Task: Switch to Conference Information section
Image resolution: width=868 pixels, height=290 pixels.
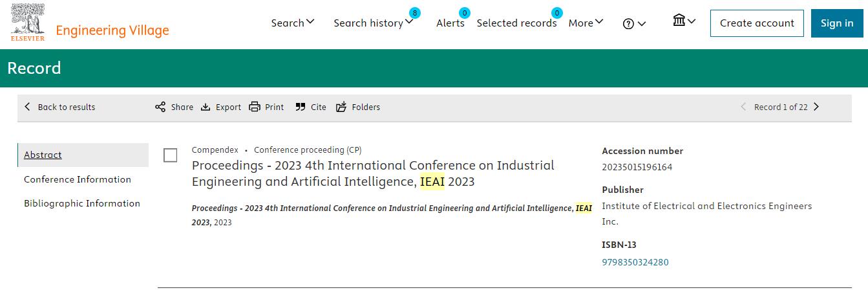Action: tap(78, 179)
